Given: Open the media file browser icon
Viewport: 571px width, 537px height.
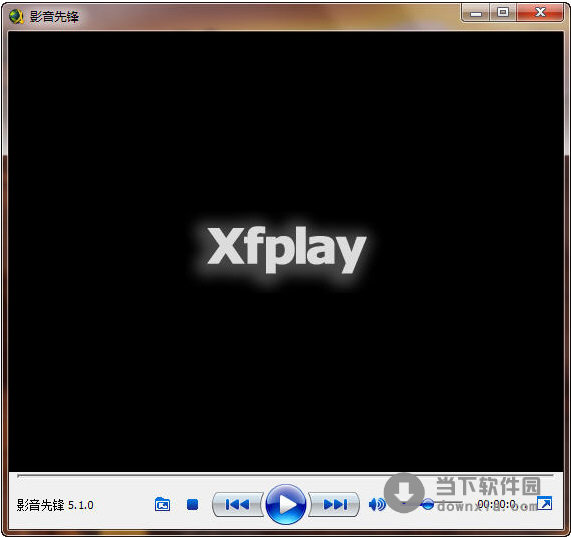Looking at the screenshot, I should tap(162, 505).
